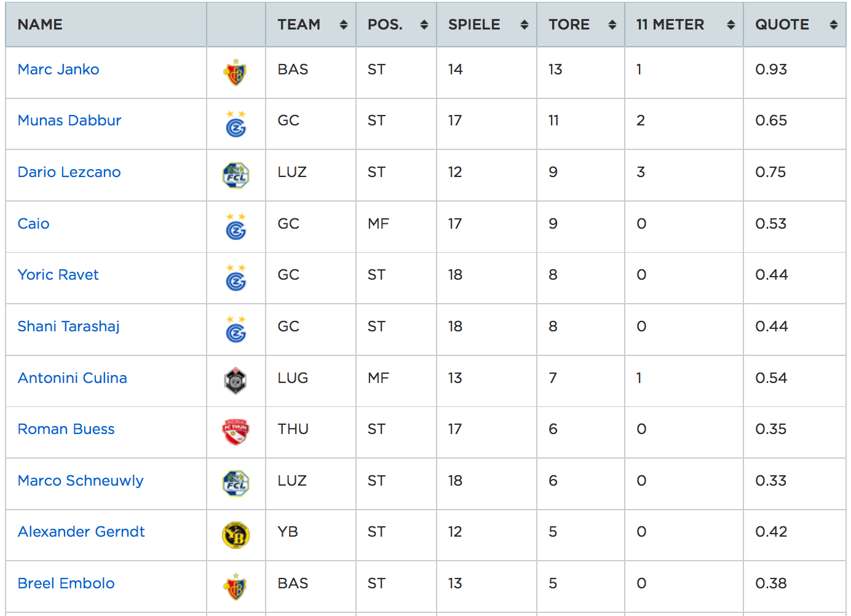Open Marc Janko player link
Screen dimensions: 851x616
coord(58,69)
